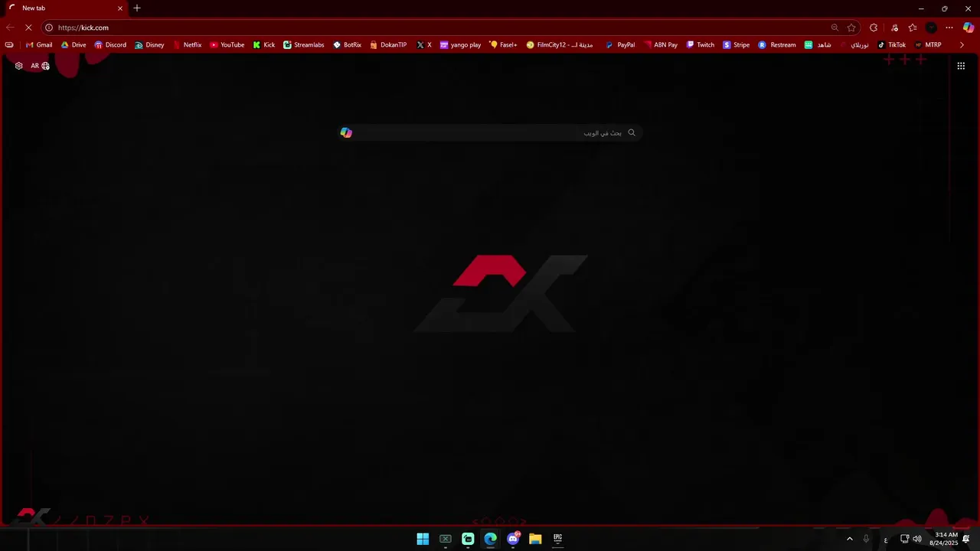This screenshot has width=980, height=551.
Task: Open the Windows Start menu
Action: point(423,539)
